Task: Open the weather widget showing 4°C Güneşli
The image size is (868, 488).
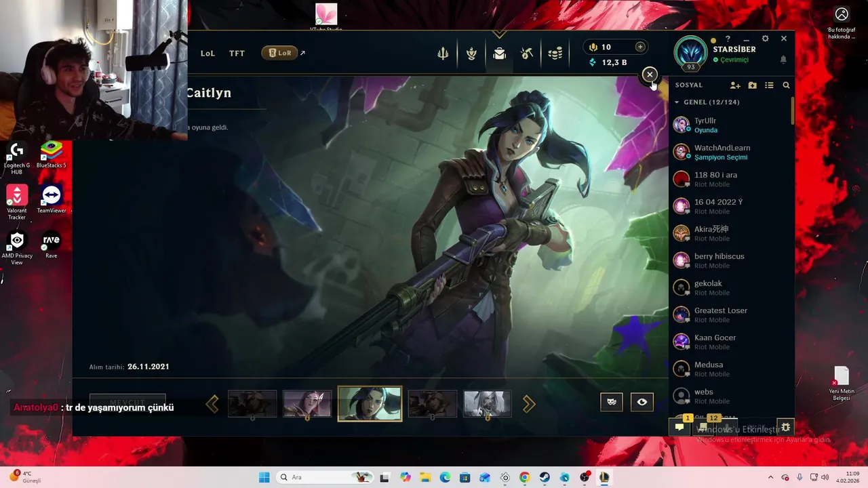Action: pos(26,477)
